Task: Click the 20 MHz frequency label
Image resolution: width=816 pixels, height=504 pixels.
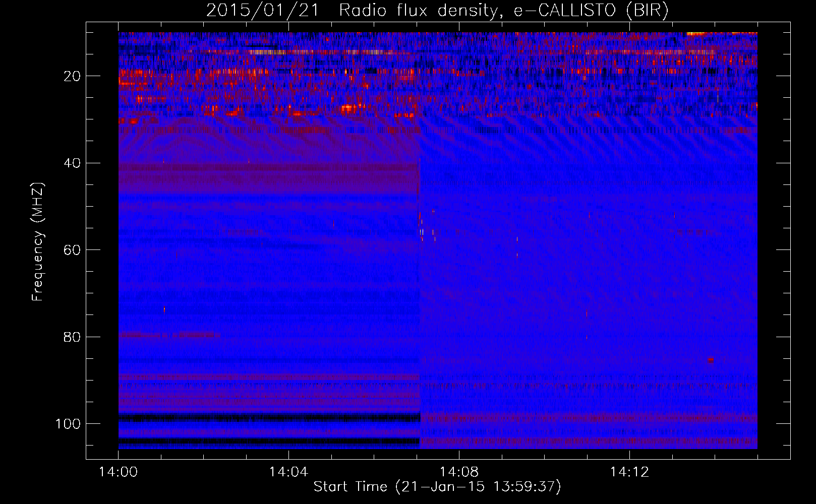Action: [72, 76]
